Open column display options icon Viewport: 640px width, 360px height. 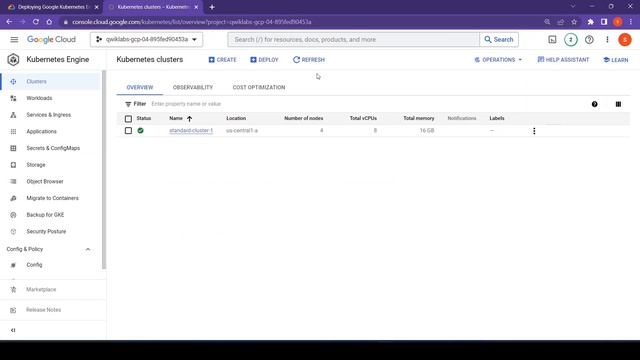coord(618,104)
